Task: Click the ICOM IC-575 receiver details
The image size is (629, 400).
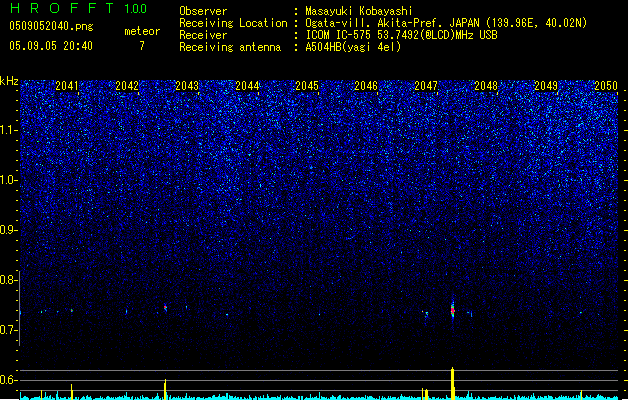Action: (x=402, y=35)
